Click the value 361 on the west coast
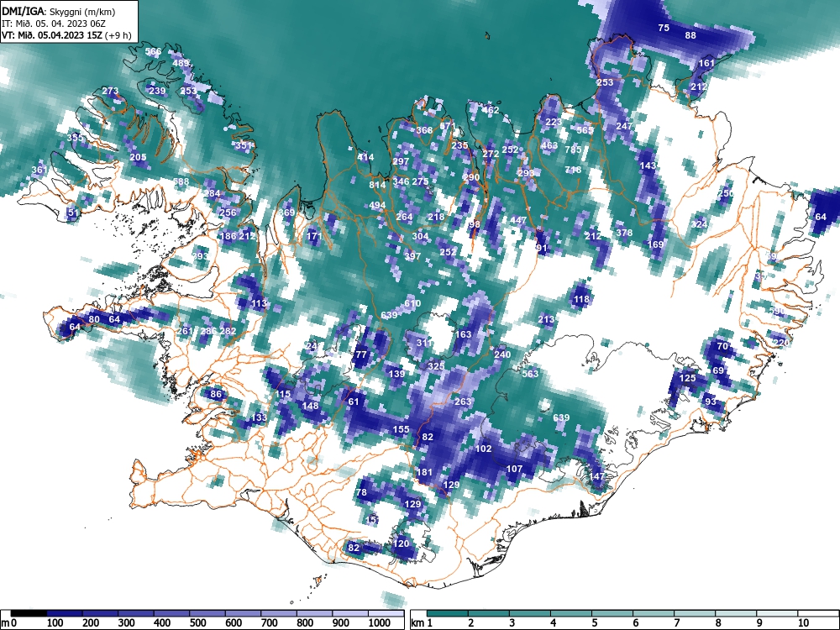 tap(39, 171)
